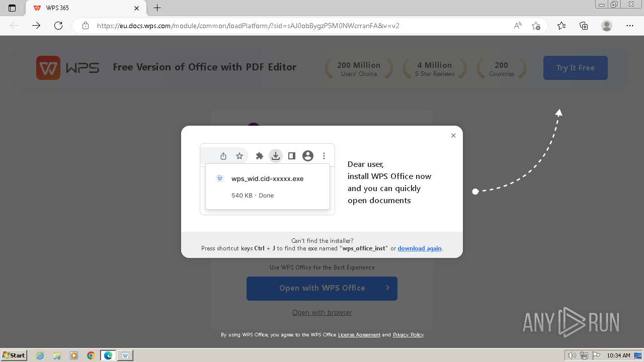Close the install WPS Office dialog
The image size is (644, 362).
click(453, 135)
